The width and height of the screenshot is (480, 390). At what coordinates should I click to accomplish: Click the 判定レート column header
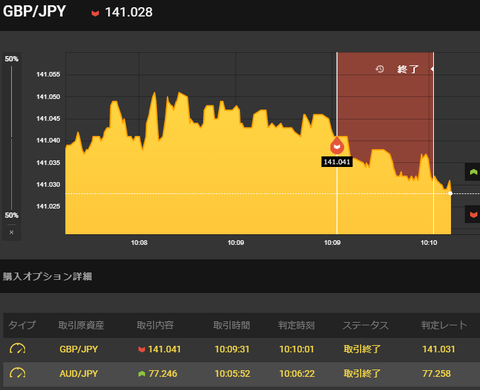point(444,325)
